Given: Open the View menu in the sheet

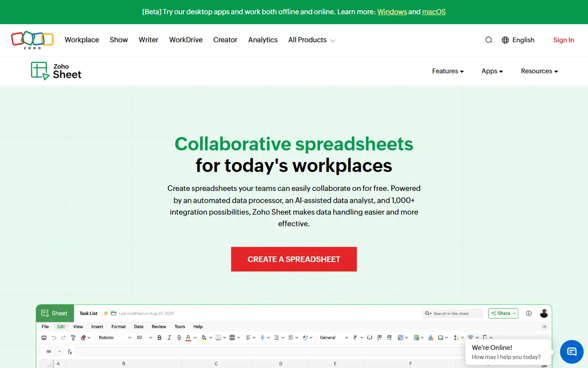Looking at the screenshot, I should 78,327.
